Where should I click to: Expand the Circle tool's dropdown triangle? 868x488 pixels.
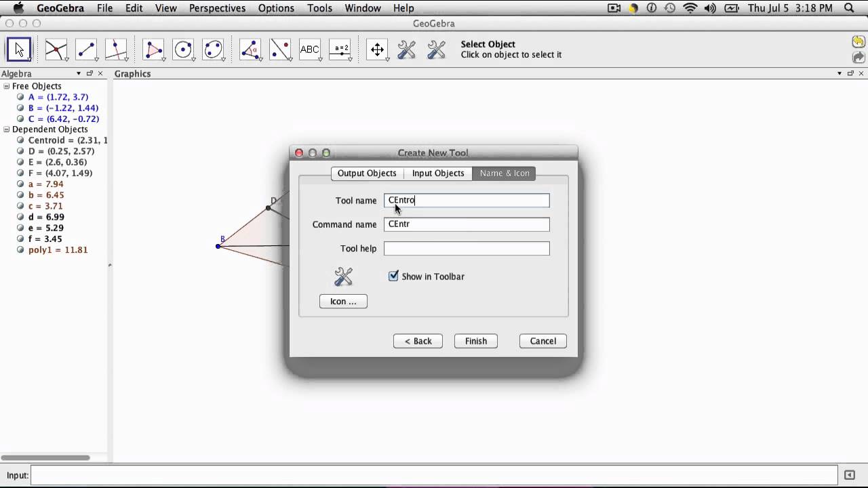coord(193,59)
